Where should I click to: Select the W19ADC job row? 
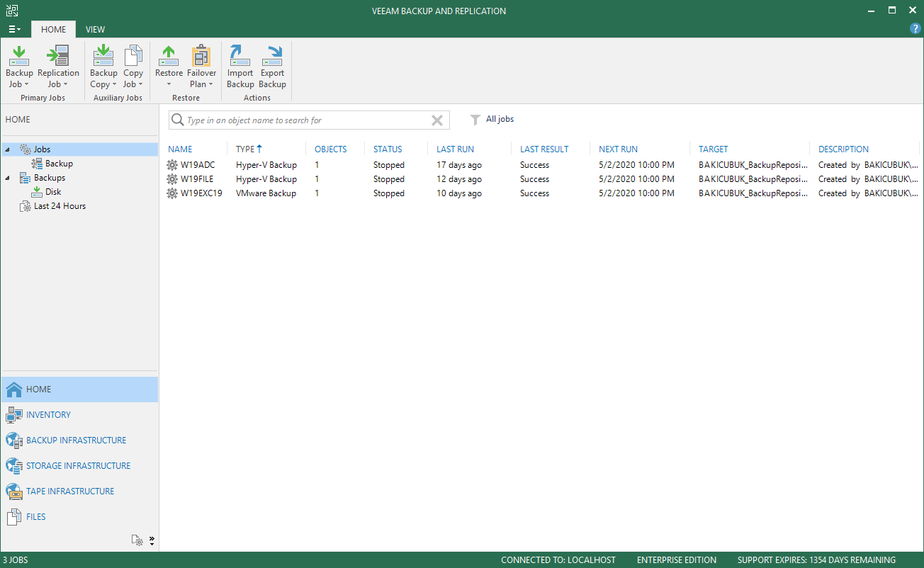(x=541, y=165)
